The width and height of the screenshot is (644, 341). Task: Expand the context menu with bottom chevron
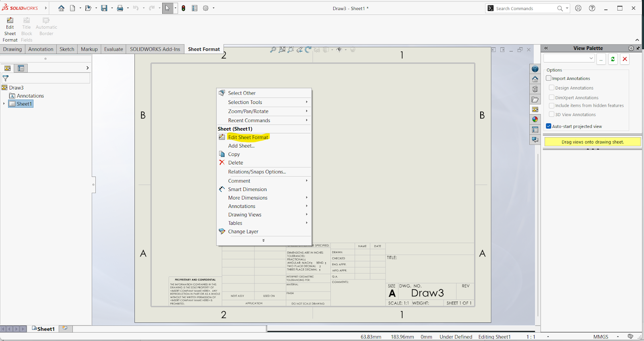(264, 240)
